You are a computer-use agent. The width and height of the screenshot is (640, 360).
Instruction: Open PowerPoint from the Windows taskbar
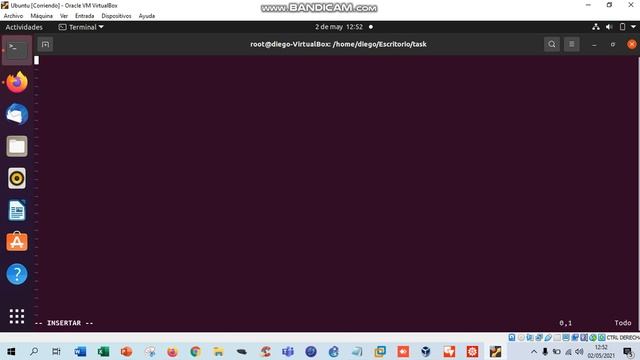click(127, 351)
